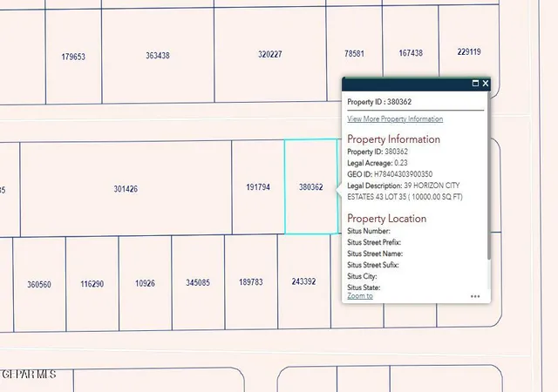Click the GEO ID H78404303900350 value

[x=390, y=174]
